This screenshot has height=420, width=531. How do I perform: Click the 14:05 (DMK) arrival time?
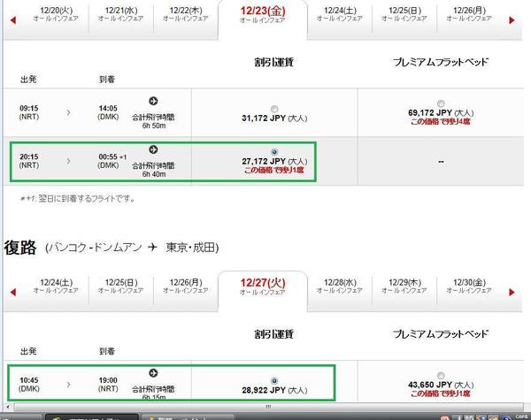tap(108, 112)
